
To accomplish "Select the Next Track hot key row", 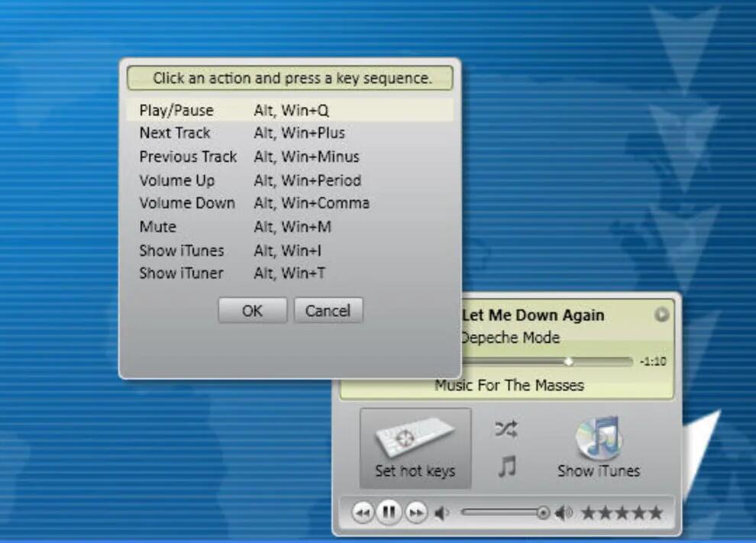I will (x=175, y=133).
